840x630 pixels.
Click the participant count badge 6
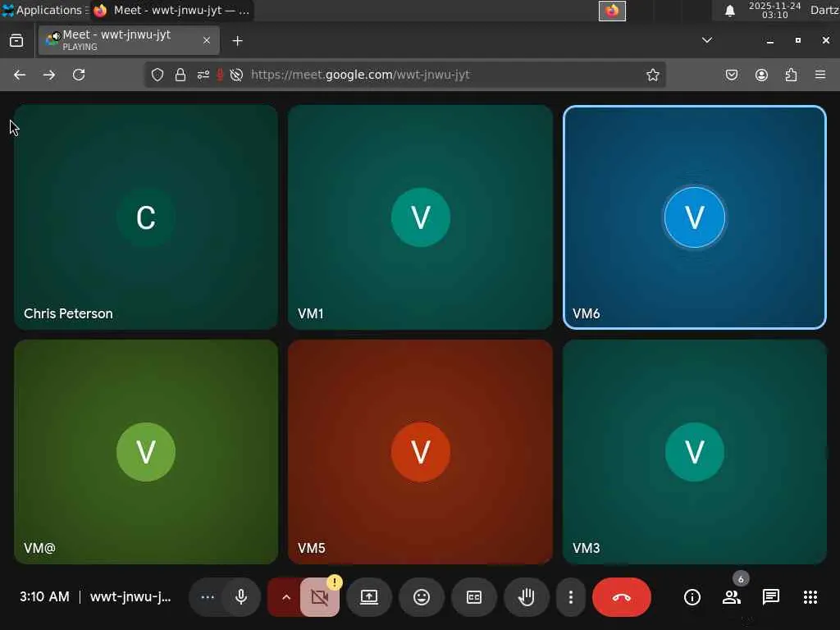coord(741,579)
